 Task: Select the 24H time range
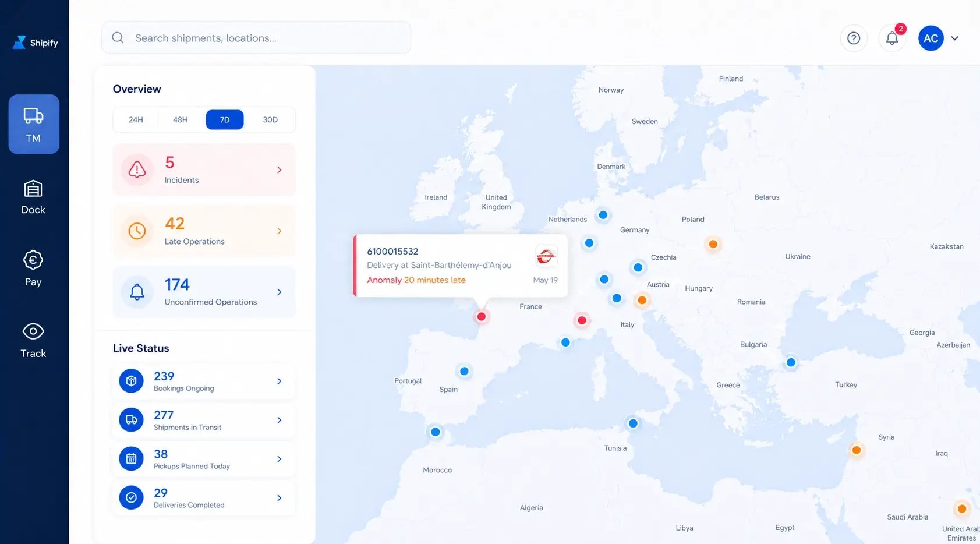pos(136,119)
